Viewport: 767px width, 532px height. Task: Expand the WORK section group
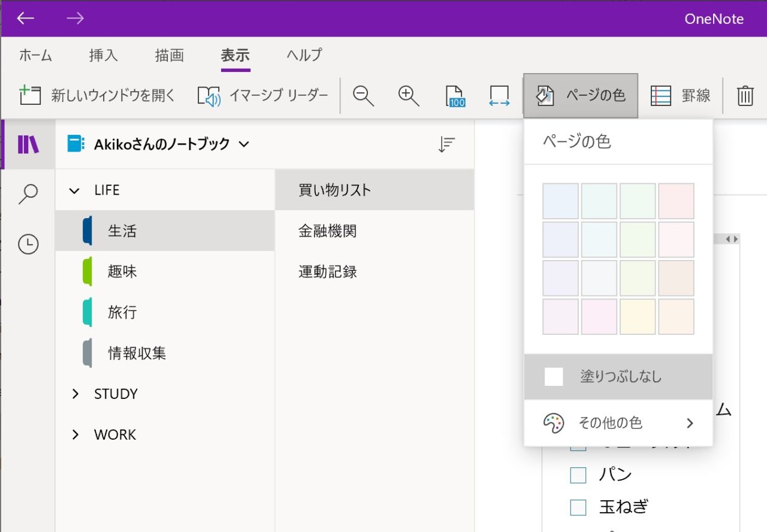click(x=76, y=434)
